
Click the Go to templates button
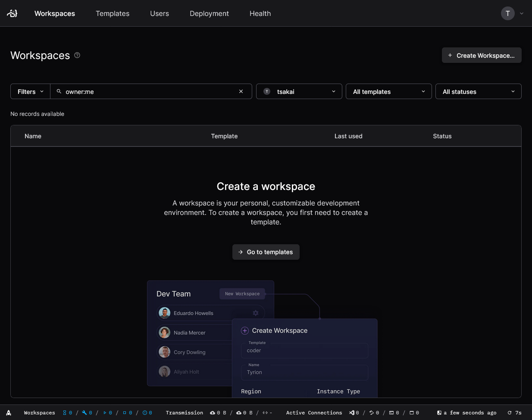click(x=266, y=252)
